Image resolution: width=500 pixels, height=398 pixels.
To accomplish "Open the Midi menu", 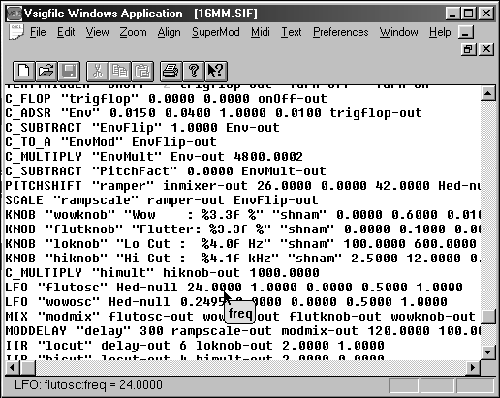I will tap(260, 32).
